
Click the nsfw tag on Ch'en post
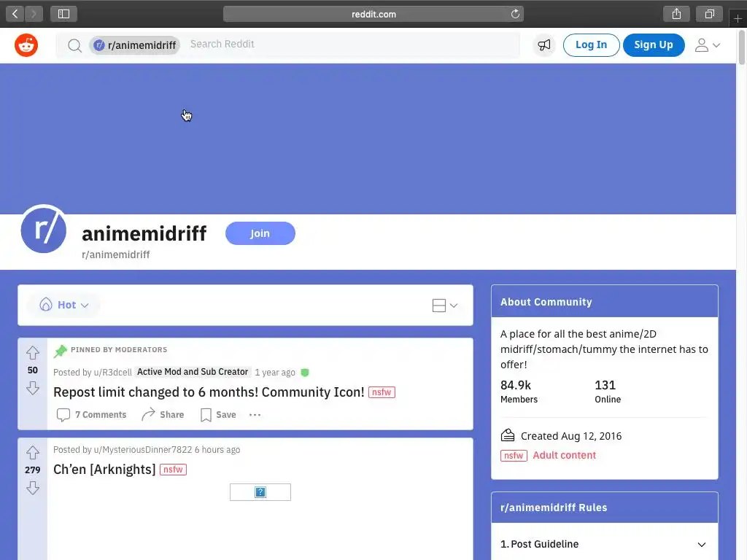[173, 470]
